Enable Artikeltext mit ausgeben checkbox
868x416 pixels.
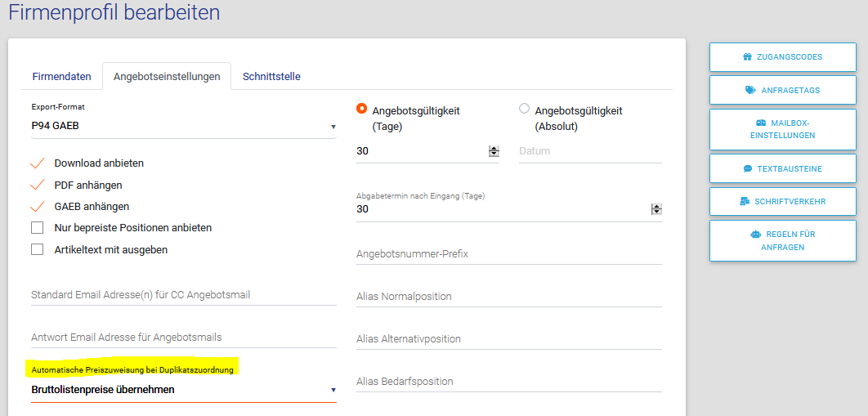[37, 249]
